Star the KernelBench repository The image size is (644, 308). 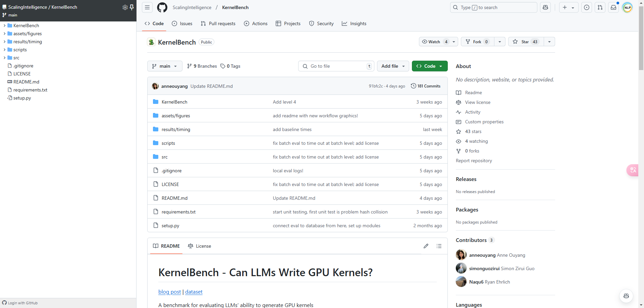pos(526,42)
